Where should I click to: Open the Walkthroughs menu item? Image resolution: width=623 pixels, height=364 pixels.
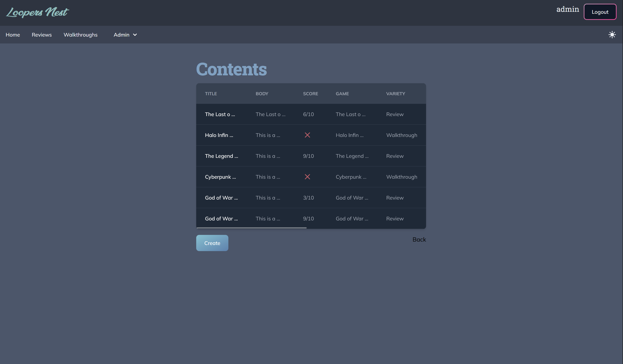tap(80, 35)
